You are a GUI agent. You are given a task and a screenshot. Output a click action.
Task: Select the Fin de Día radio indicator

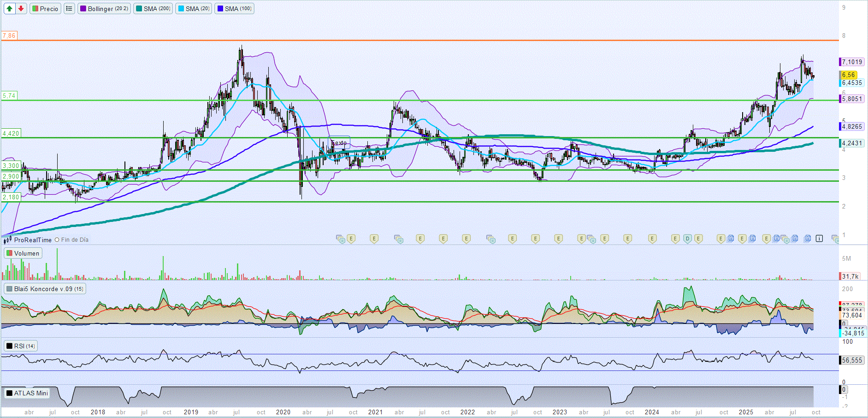pyautogui.click(x=57, y=240)
